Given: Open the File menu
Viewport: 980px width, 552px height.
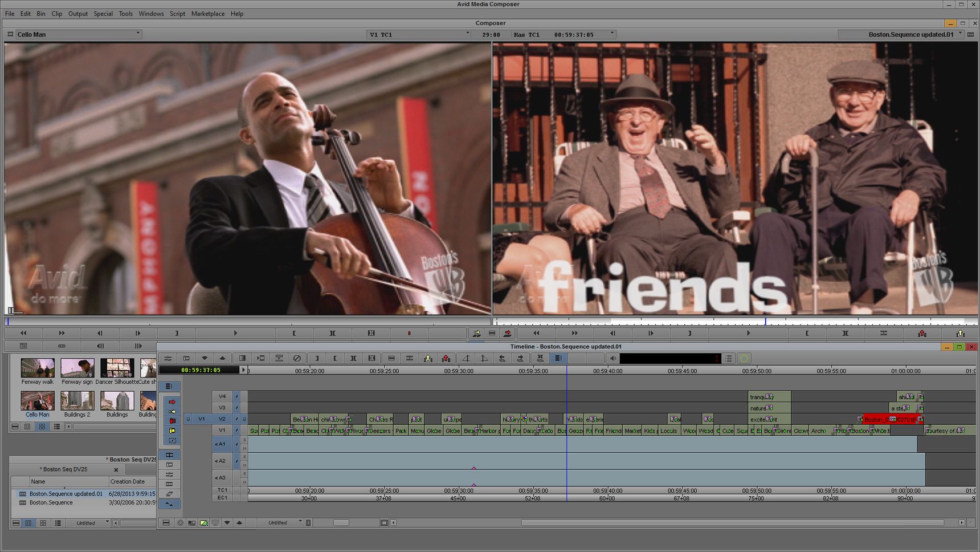Looking at the screenshot, I should coord(10,14).
